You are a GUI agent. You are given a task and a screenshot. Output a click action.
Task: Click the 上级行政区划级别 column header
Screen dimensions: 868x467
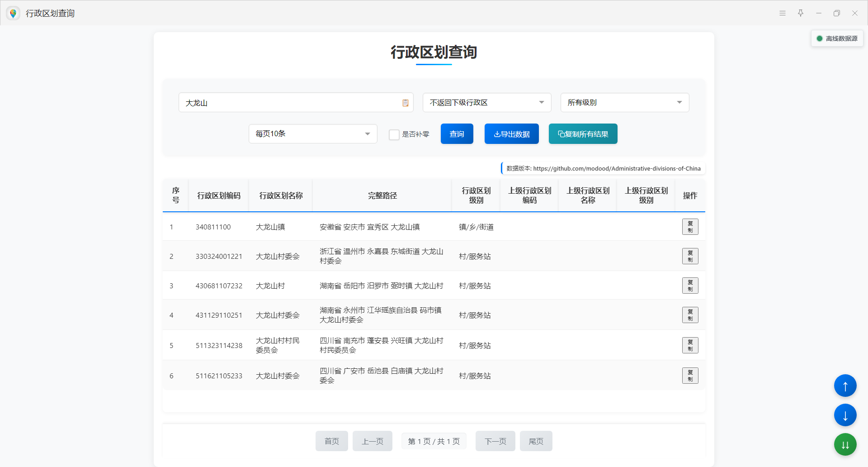point(646,195)
